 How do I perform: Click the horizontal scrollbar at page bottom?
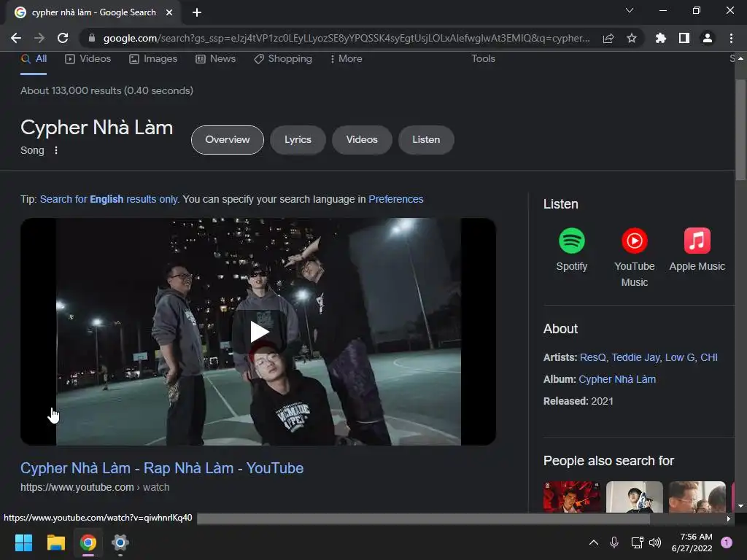pos(423,518)
